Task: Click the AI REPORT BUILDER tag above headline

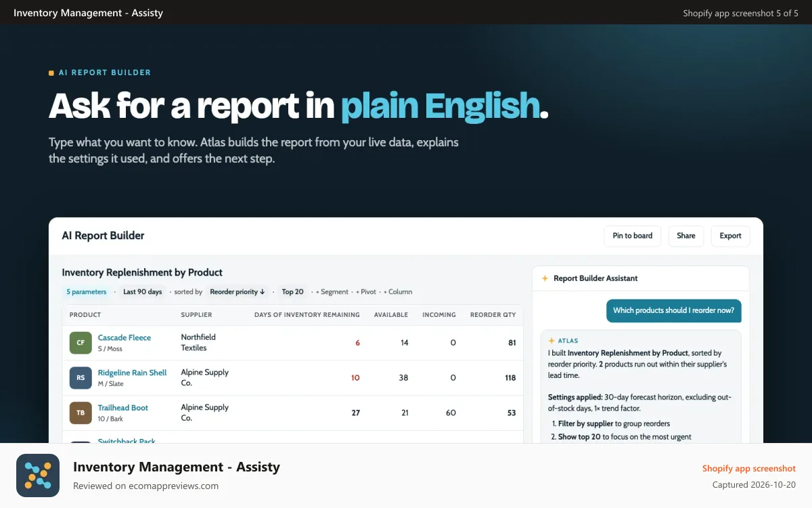Action: [105, 72]
